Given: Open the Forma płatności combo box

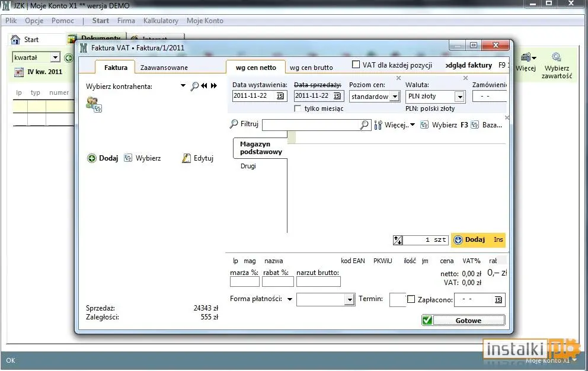Looking at the screenshot, I should pos(325,299).
